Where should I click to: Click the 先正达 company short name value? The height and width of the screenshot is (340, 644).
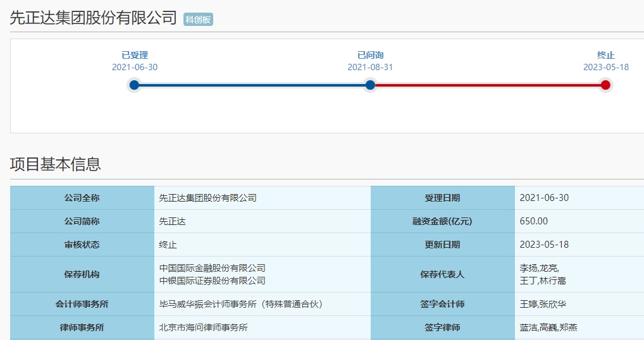tap(172, 221)
